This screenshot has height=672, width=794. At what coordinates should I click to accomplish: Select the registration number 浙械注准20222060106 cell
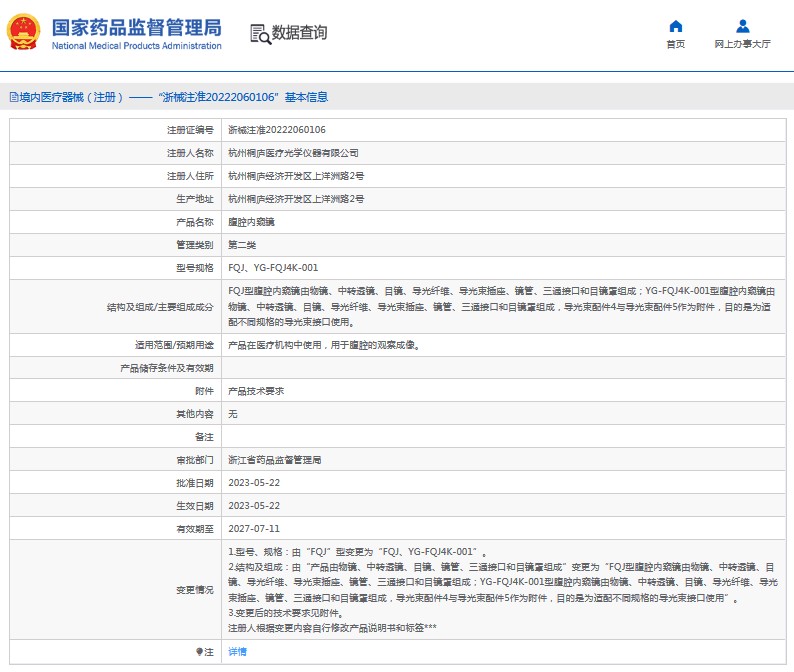(276, 130)
